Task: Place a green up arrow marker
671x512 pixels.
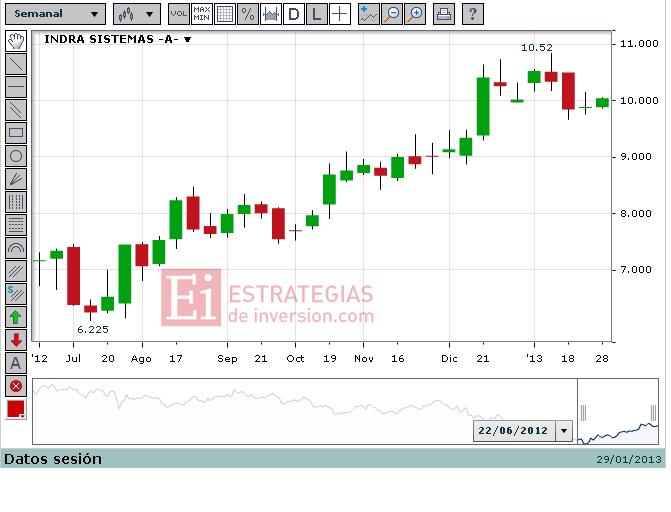Action: click(x=16, y=318)
